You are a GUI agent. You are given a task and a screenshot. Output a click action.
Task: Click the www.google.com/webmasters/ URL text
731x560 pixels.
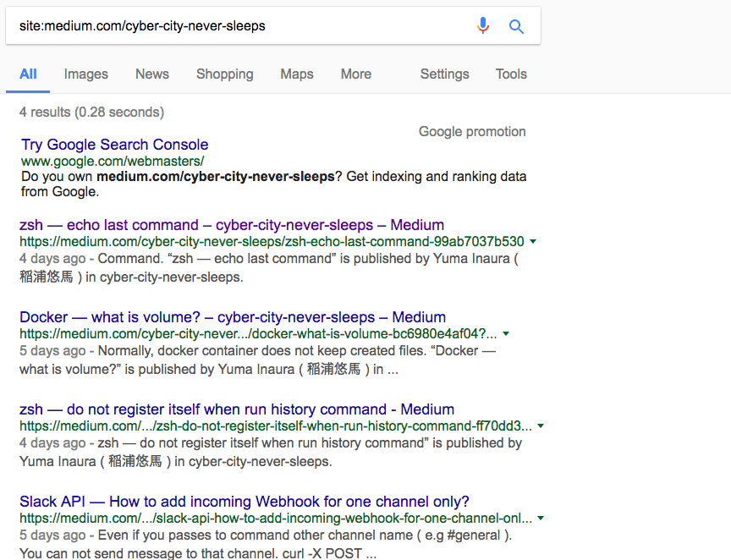point(113,162)
